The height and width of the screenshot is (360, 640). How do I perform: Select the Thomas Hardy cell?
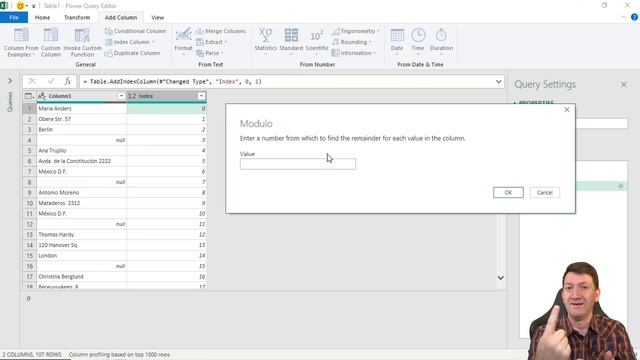tap(82, 235)
